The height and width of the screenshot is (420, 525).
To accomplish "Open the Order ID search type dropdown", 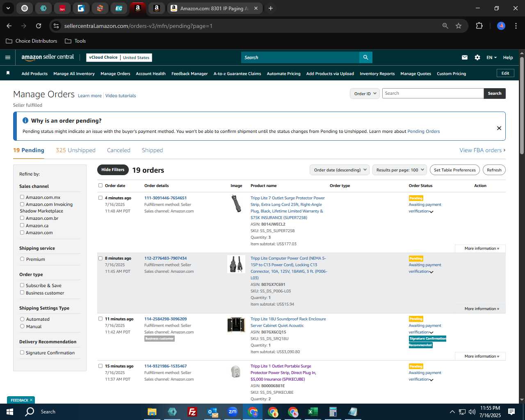I will [x=365, y=94].
